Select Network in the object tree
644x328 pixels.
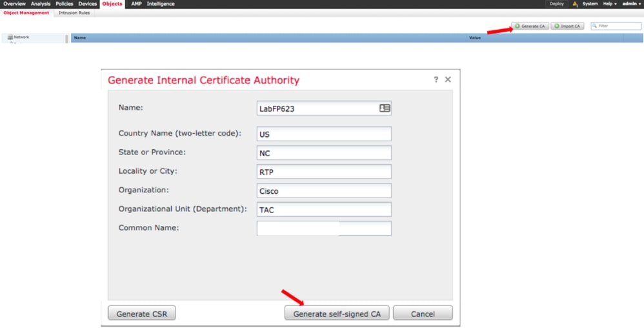click(21, 37)
